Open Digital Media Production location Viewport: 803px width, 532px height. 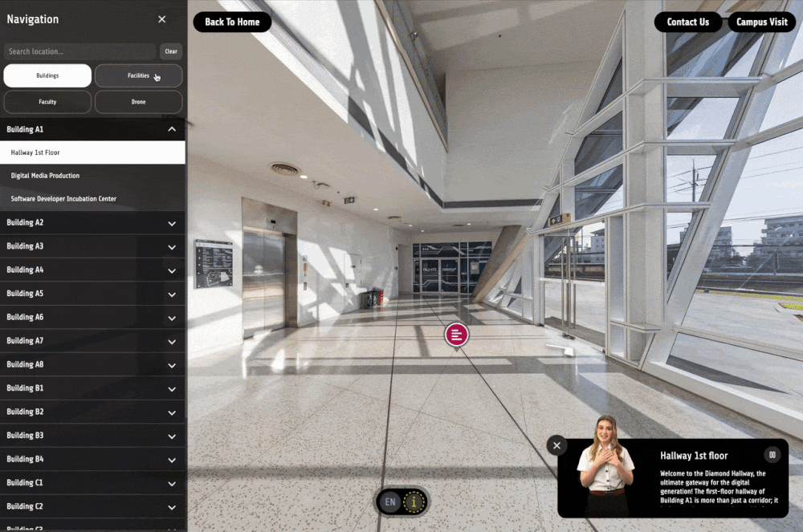(92, 176)
